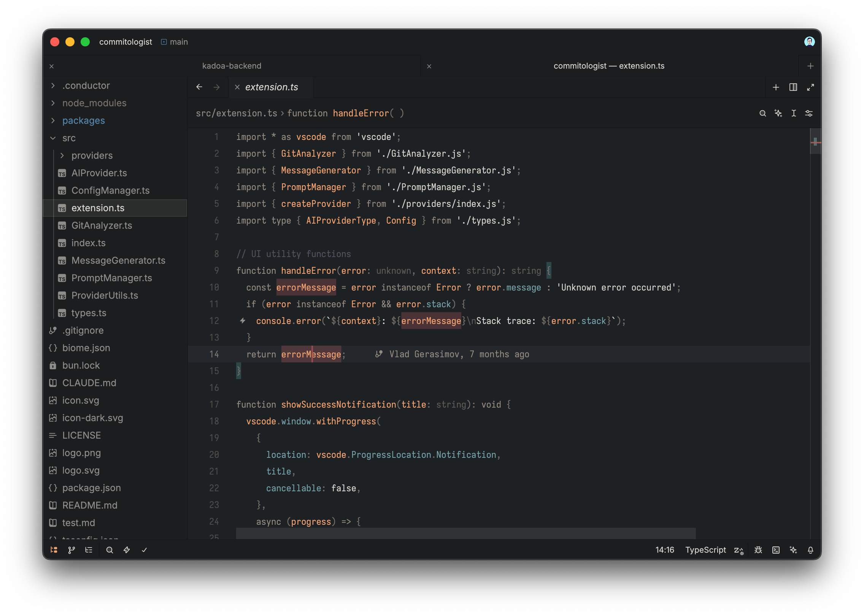
Task: Open the outline panel icon
Action: 89,550
